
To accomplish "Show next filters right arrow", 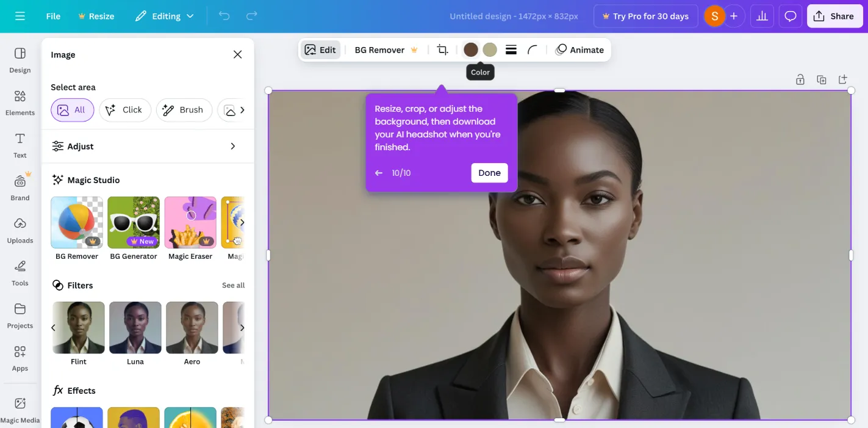I will 242,328.
